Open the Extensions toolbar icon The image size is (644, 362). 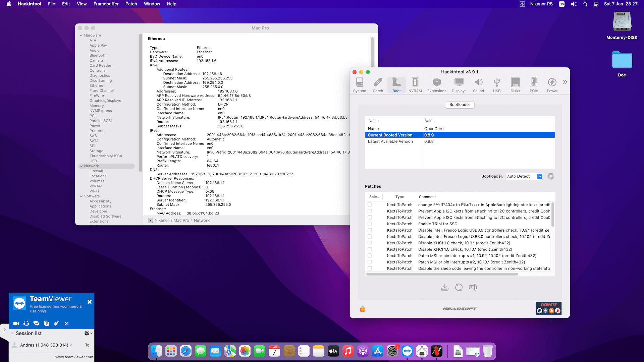pos(436,85)
